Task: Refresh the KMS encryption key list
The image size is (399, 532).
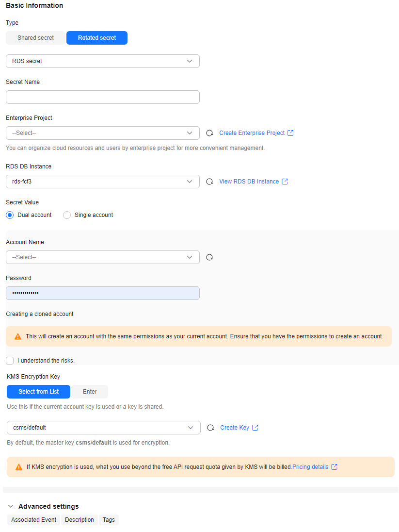Action: [210, 428]
